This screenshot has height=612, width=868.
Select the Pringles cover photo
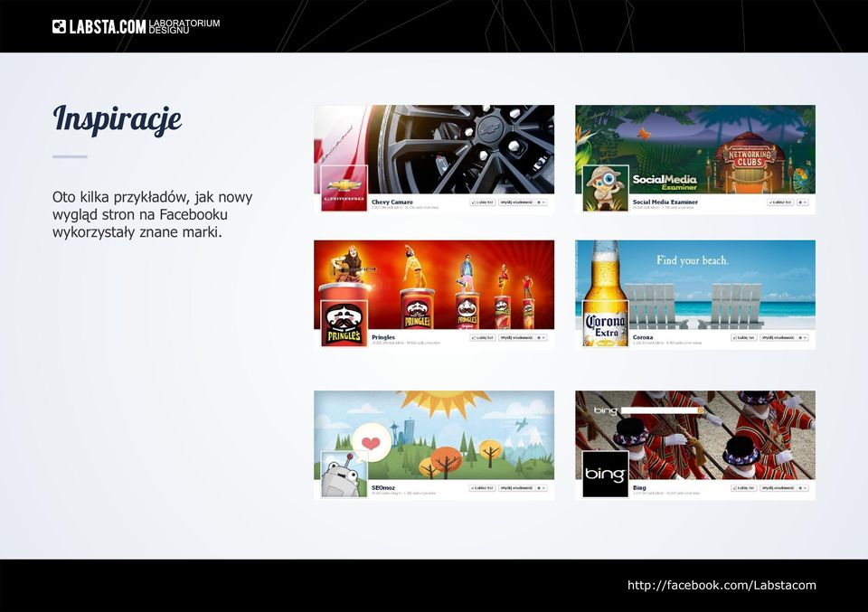pyautogui.click(x=434, y=285)
